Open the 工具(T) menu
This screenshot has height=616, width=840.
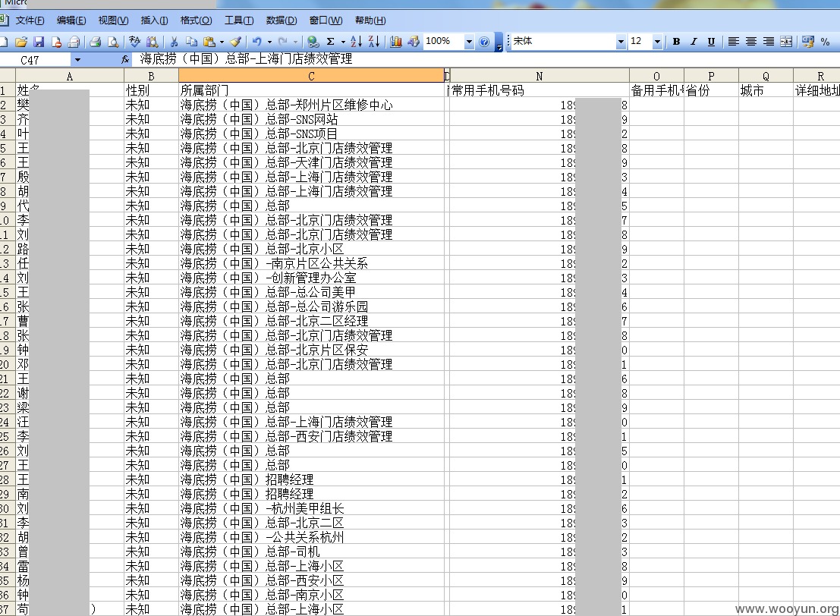tap(239, 20)
